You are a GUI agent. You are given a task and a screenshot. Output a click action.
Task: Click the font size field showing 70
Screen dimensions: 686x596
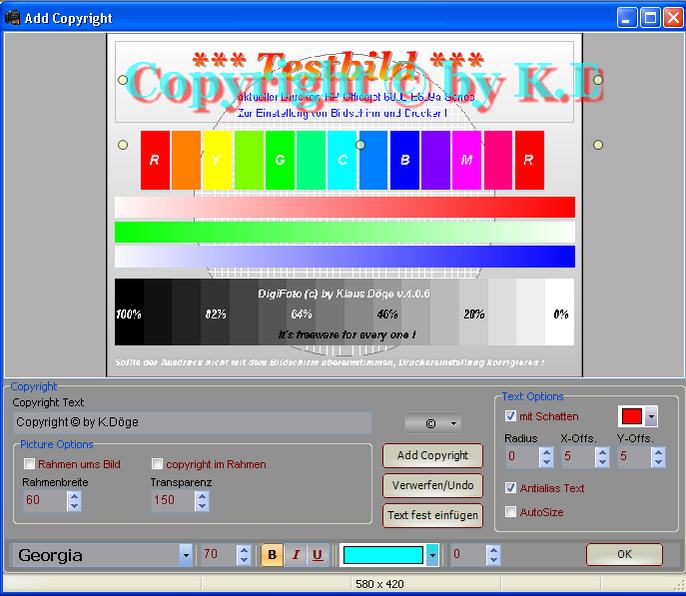click(218, 555)
